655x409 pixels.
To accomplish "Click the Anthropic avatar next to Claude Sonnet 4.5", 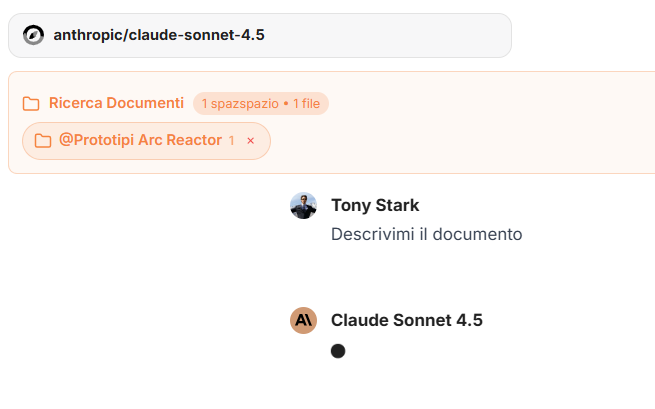I will [303, 320].
